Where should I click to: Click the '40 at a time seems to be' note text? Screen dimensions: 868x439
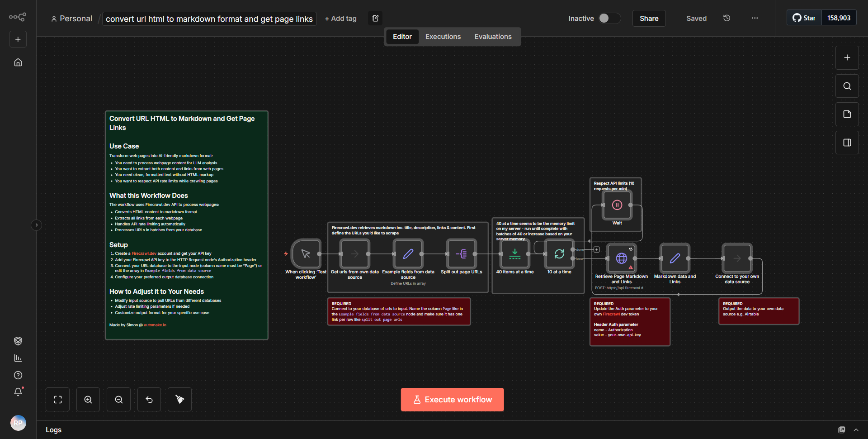click(x=535, y=231)
